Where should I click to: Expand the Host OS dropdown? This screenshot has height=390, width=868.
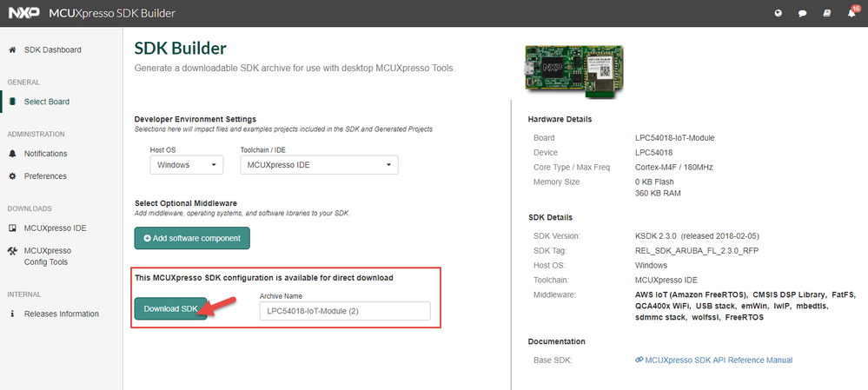click(187, 165)
